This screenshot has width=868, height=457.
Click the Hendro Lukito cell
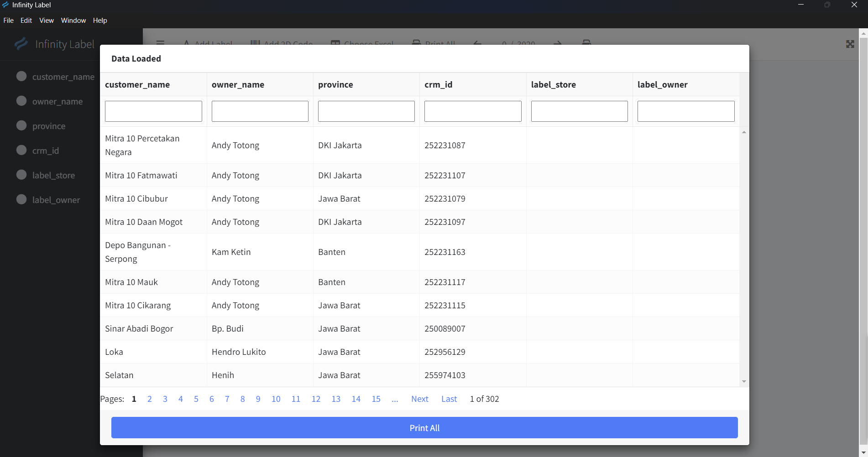(260, 352)
